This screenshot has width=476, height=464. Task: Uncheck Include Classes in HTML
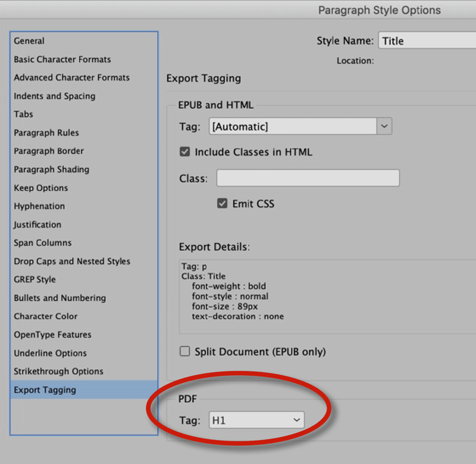pos(184,152)
